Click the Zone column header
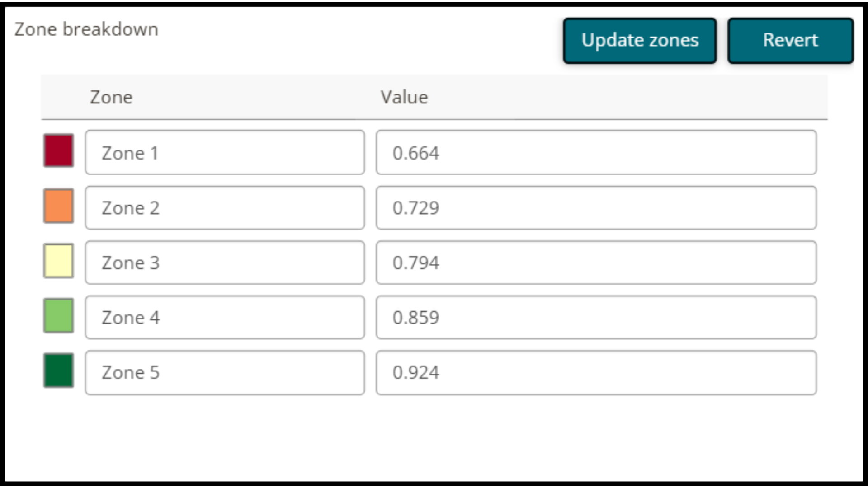The image size is (868, 488). click(x=111, y=97)
